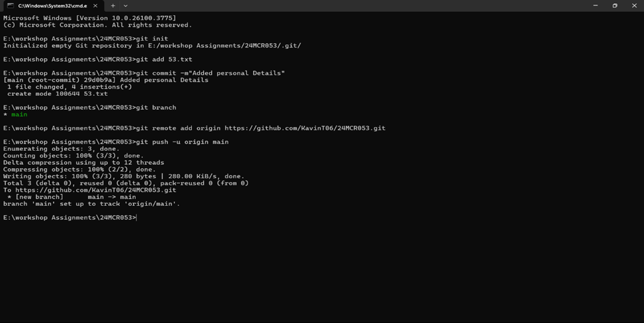Viewport: 644px width, 323px height.
Task: Place the cursor at the last empty prompt
Action: [137, 217]
